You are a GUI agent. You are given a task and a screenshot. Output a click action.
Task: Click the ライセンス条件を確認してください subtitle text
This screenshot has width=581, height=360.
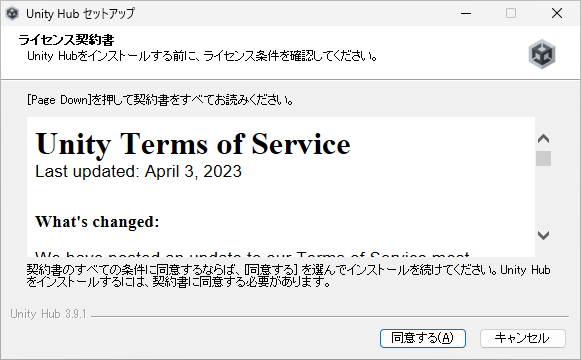[x=202, y=56]
